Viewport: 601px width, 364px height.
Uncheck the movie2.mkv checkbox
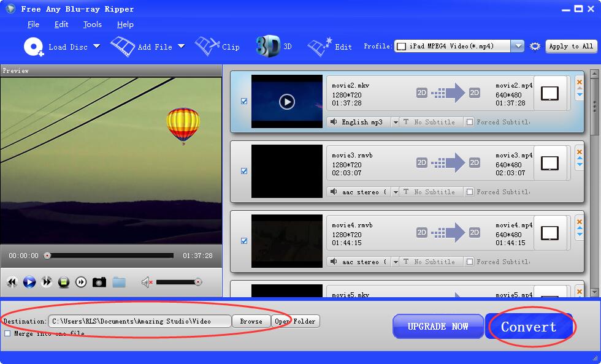coord(244,101)
